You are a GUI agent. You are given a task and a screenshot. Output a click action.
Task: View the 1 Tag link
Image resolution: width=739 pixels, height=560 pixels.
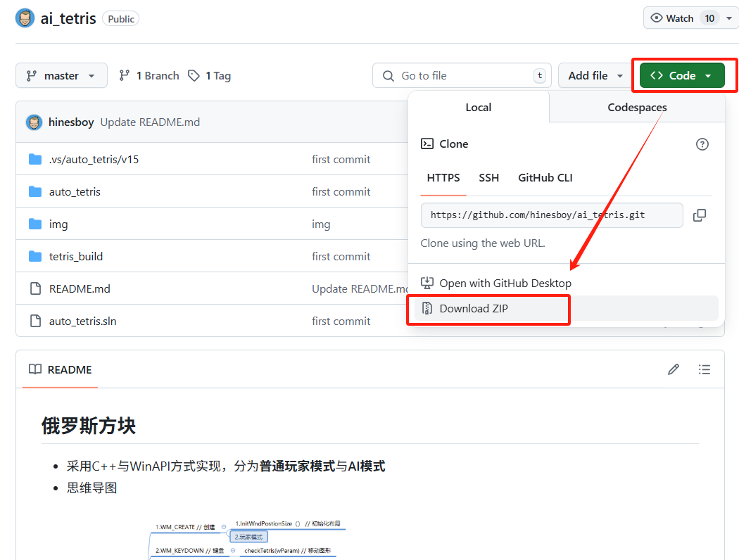coord(209,76)
